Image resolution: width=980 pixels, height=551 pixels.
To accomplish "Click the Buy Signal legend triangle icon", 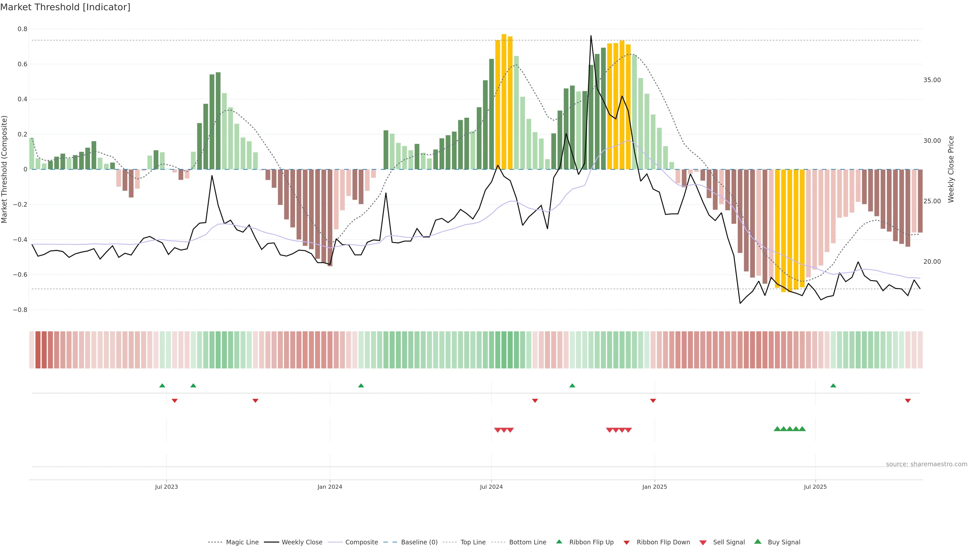I will (x=757, y=542).
